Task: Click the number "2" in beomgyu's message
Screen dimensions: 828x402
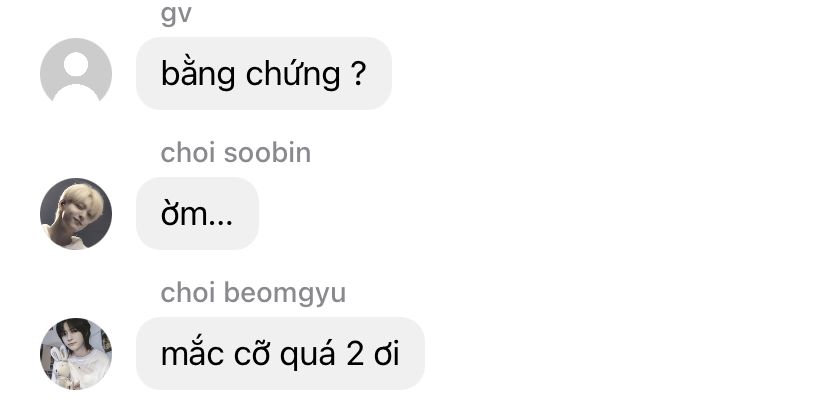Action: coord(355,355)
